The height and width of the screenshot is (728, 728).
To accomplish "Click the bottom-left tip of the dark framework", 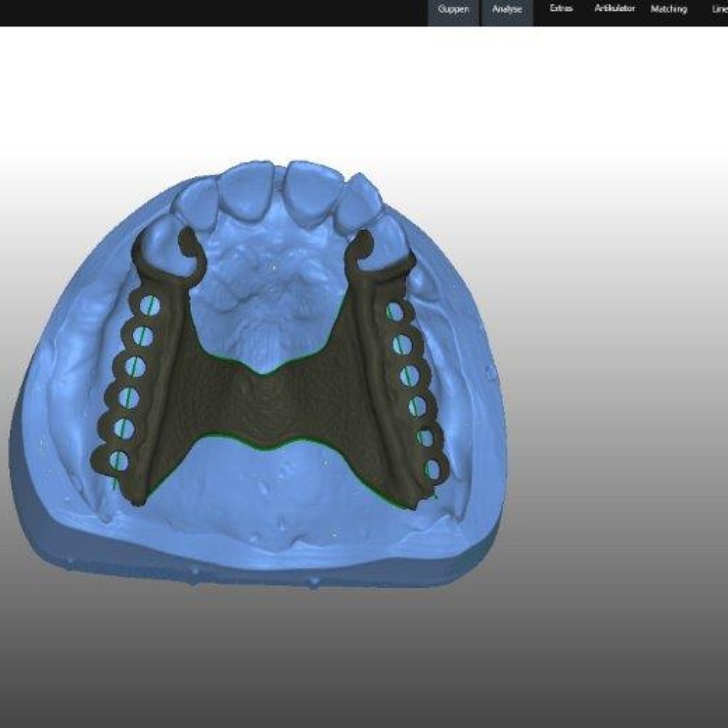I will click(136, 502).
